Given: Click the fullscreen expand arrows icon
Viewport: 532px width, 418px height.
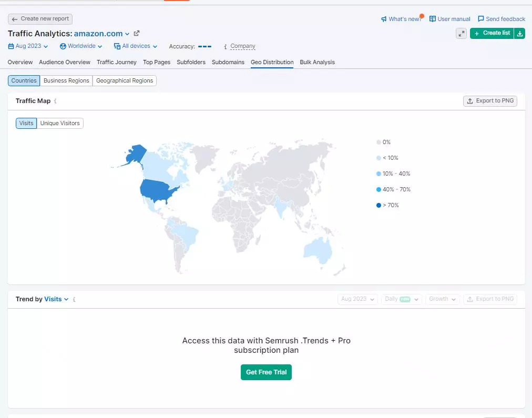Looking at the screenshot, I should tap(461, 33).
